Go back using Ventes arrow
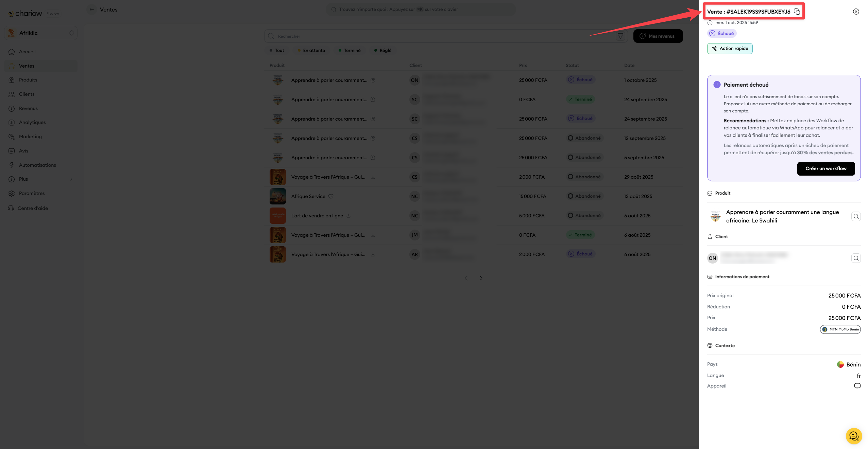The image size is (868, 449). (x=92, y=10)
